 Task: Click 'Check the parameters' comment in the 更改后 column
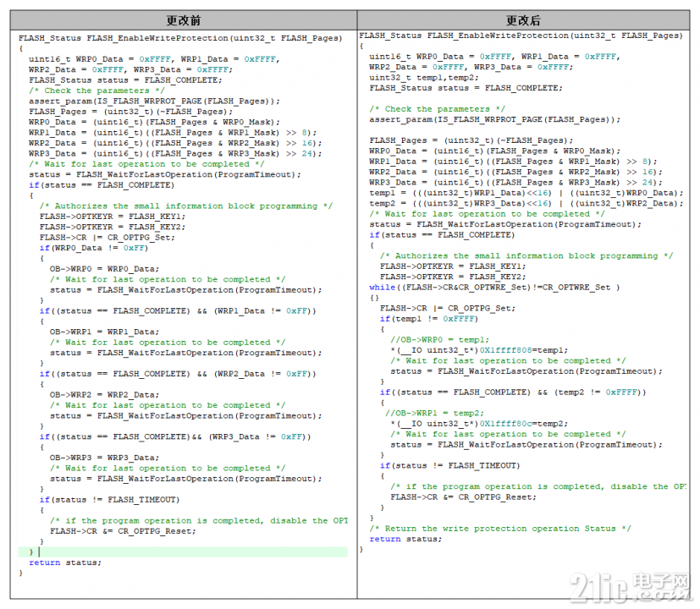437,109
